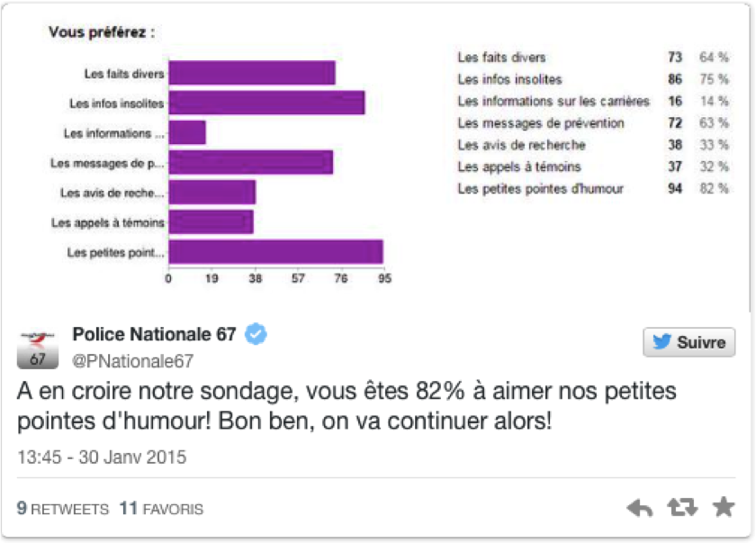Screen dimensions: 756x543
Task: Open Police Nationale 67 avatar
Action: (38, 349)
